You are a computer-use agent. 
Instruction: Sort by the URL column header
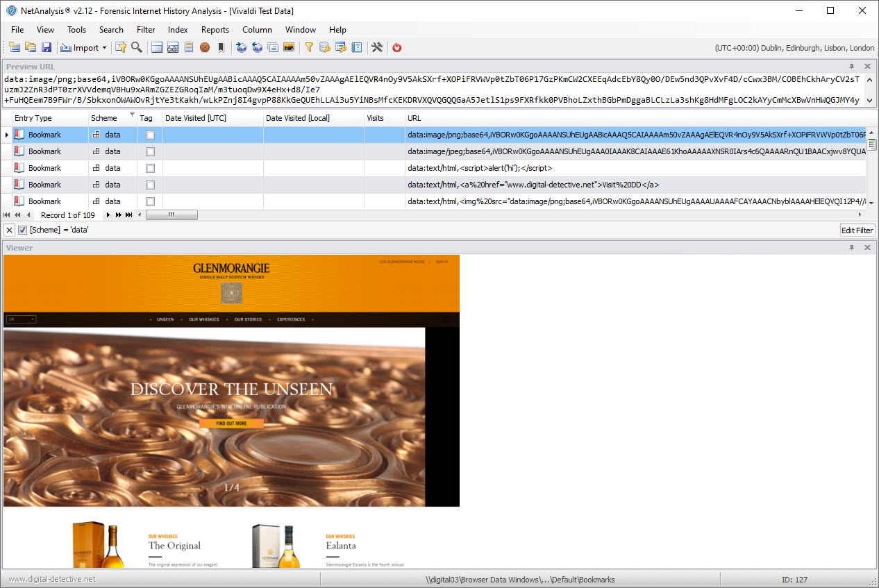coord(635,118)
